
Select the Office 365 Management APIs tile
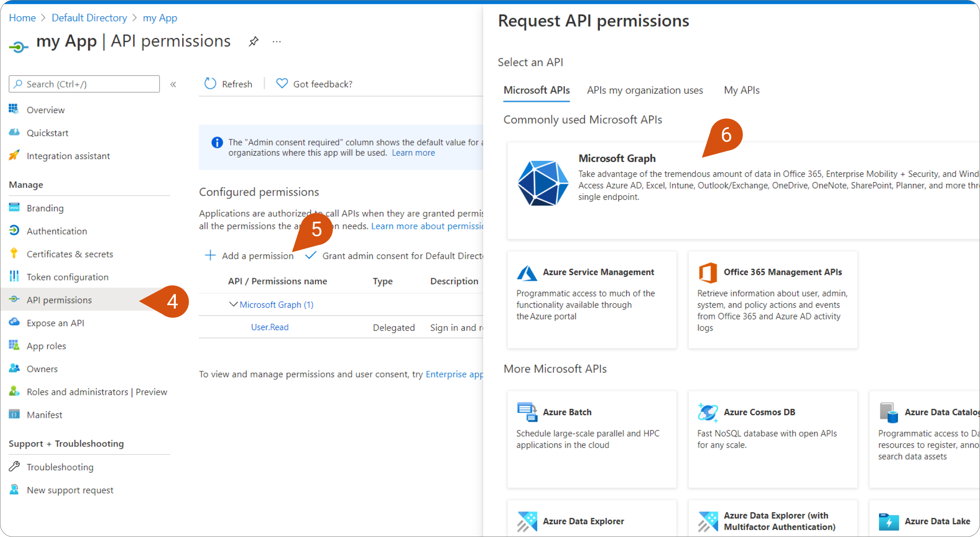tap(772, 300)
